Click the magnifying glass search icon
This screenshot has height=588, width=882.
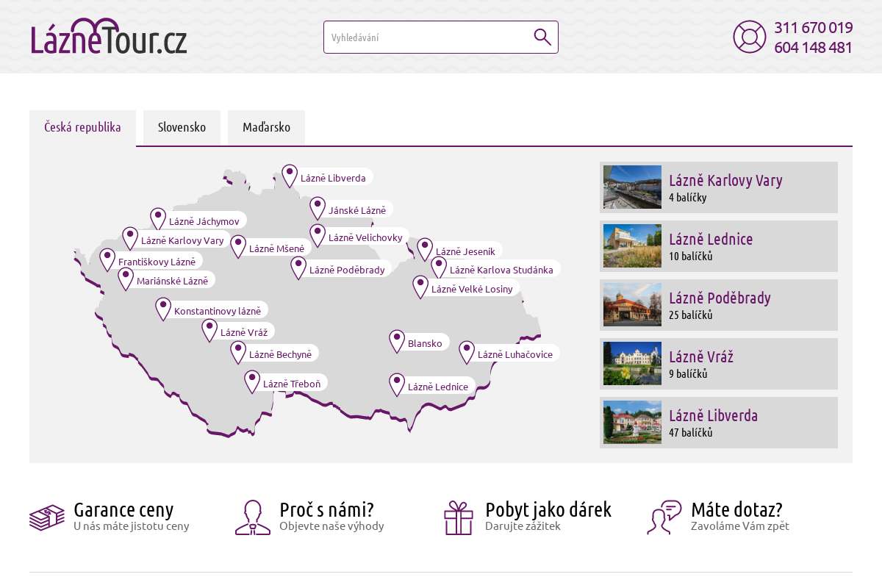click(x=542, y=37)
